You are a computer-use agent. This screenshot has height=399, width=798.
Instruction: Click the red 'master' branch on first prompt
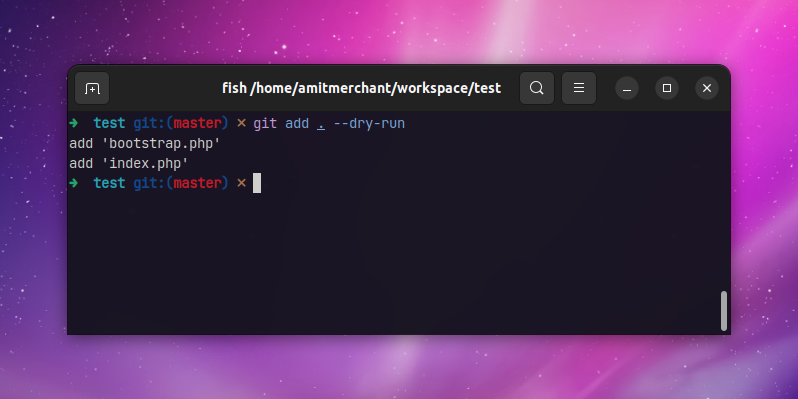pyautogui.click(x=197, y=124)
